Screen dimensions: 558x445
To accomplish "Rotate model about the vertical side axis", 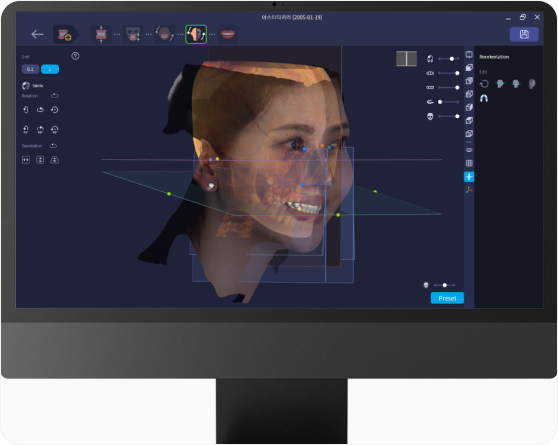I will click(26, 110).
